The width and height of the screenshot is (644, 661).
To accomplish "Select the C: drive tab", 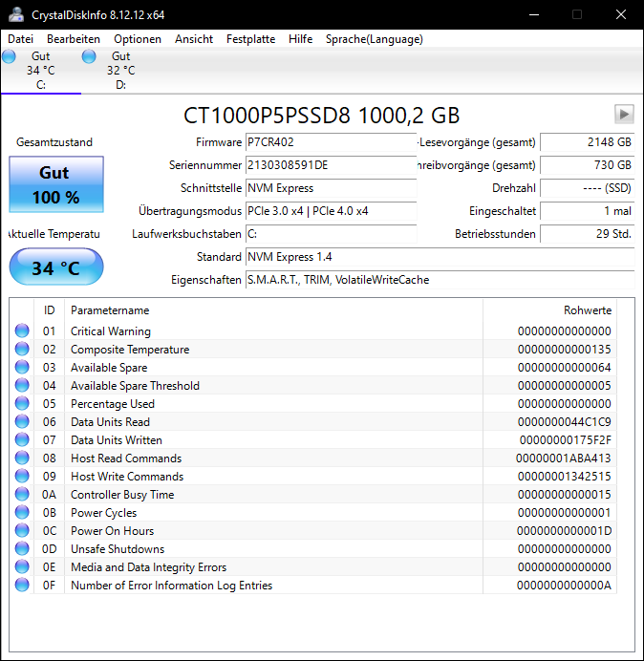I will [41, 71].
